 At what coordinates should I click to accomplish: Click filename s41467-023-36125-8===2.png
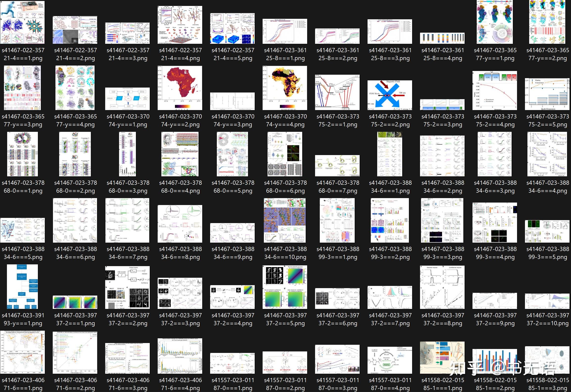(x=338, y=54)
